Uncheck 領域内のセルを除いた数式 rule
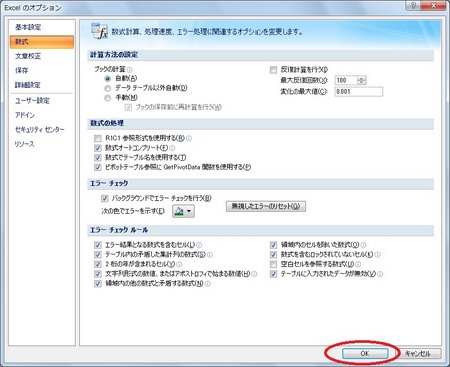Screen dimensions: 450x367 [x=273, y=245]
